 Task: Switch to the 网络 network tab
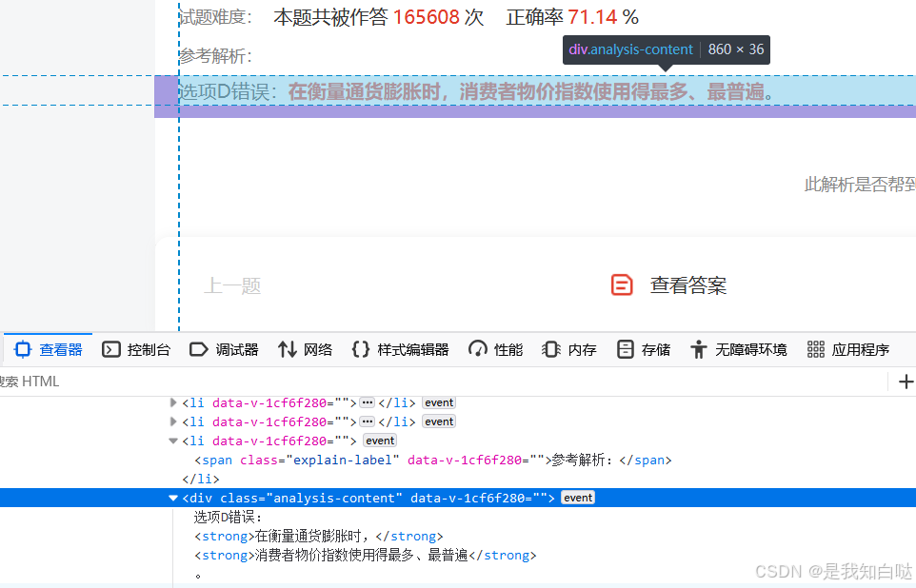tap(305, 350)
